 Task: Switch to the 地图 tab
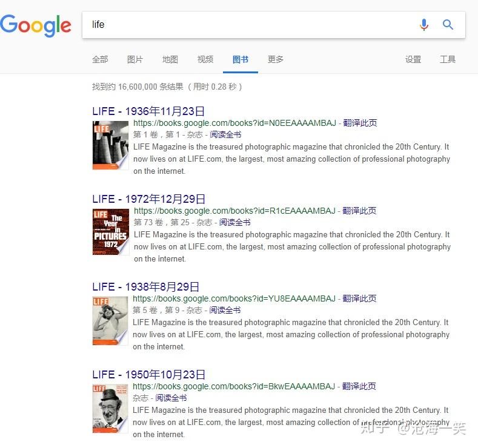click(x=170, y=59)
